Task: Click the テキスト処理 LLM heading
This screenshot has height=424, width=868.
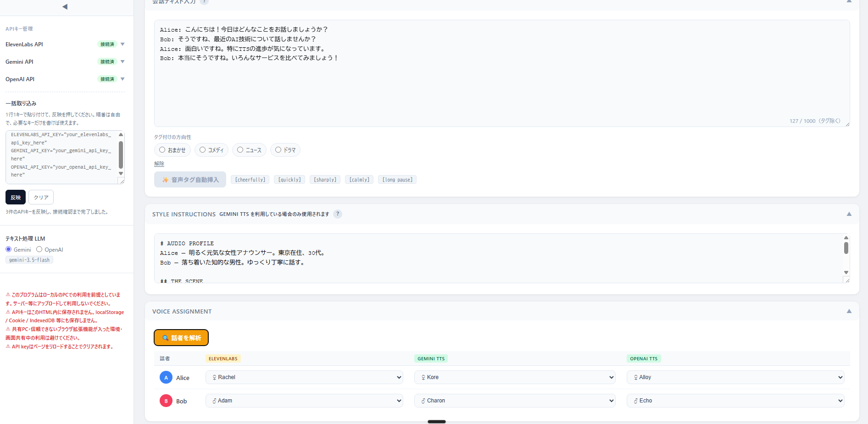Action: click(25, 238)
